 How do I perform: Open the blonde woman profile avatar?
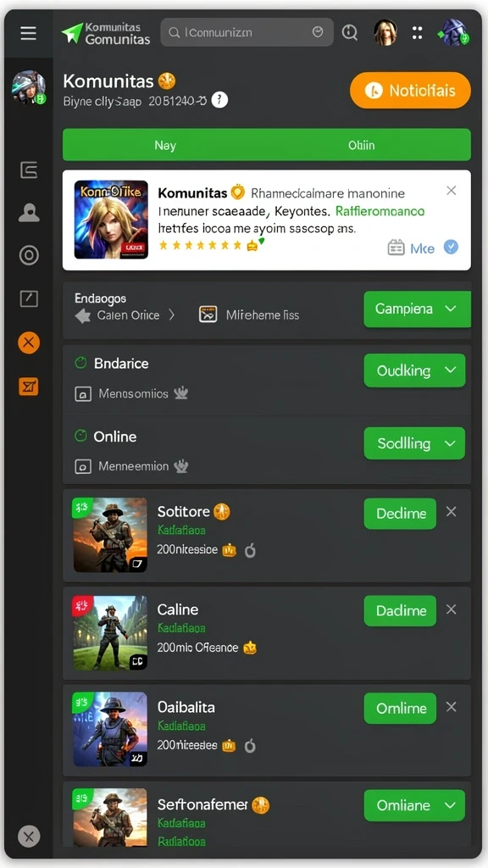click(x=385, y=32)
